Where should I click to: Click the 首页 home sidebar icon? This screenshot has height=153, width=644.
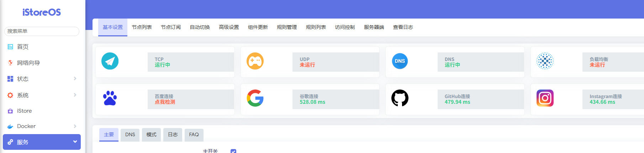pos(10,47)
